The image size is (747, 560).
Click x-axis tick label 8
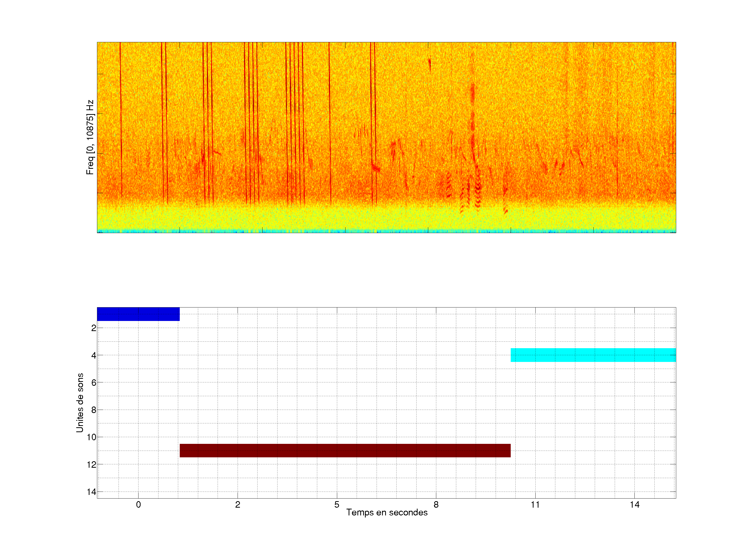coord(436,505)
